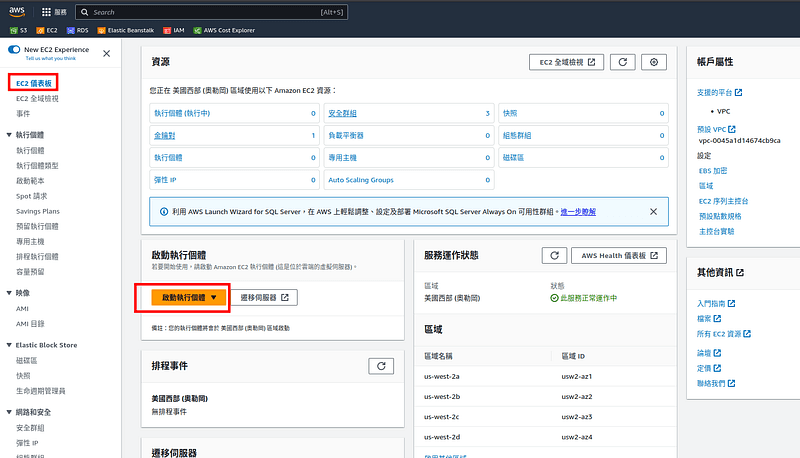This screenshot has width=800, height=458.
Task: Collapse the 執行個體 sidebar section
Action: click(9, 135)
